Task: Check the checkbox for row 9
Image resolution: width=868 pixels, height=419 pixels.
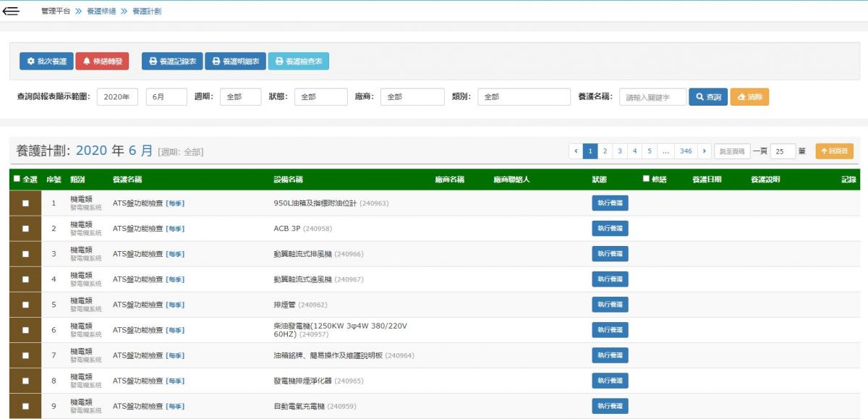Action: (25, 406)
